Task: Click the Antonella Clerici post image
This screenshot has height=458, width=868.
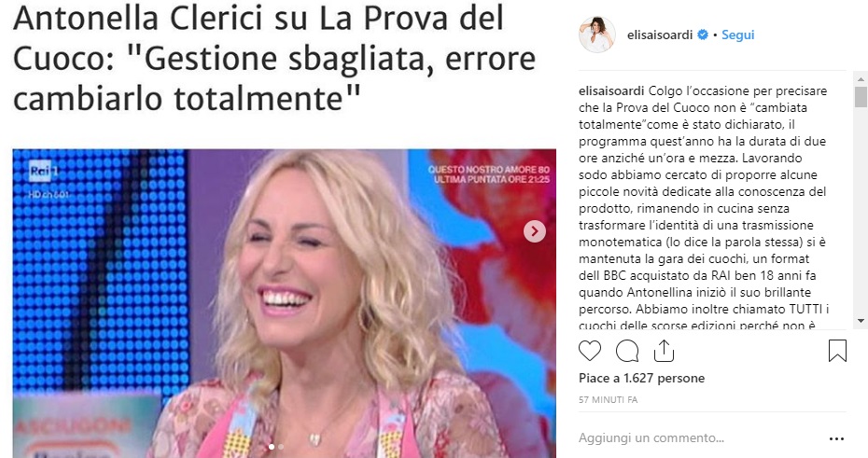Action: tap(285, 303)
